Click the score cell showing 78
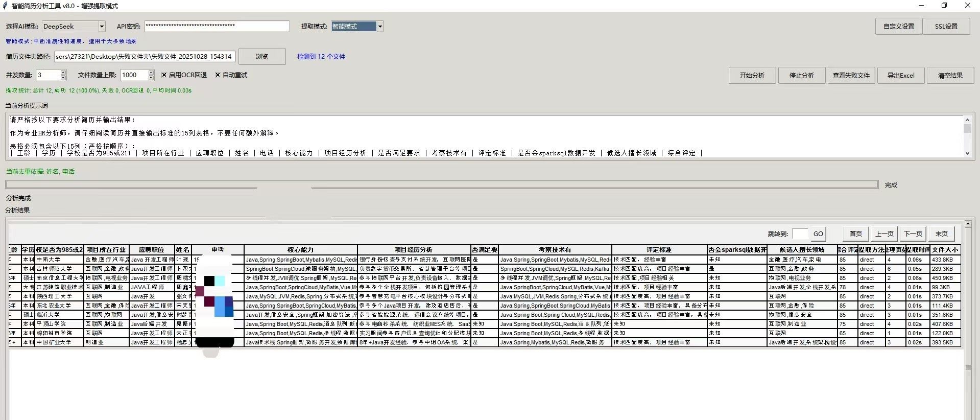This screenshot has width=980, height=420. click(x=847, y=287)
